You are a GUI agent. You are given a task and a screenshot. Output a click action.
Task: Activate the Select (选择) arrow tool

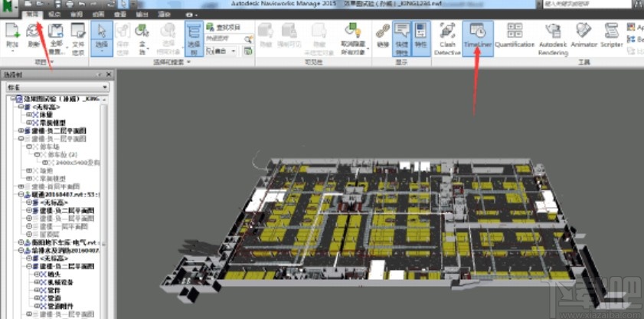pyautogui.click(x=101, y=38)
